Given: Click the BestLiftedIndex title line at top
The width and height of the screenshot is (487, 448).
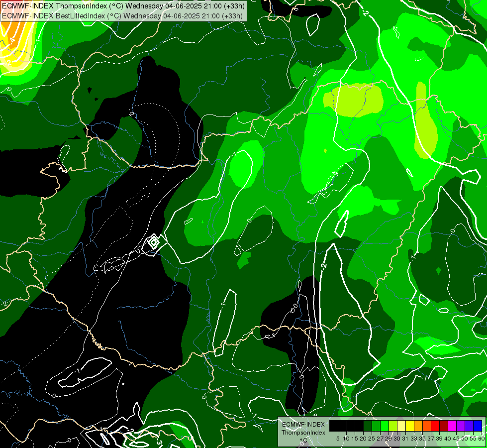Looking at the screenshot, I should tap(122, 16).
